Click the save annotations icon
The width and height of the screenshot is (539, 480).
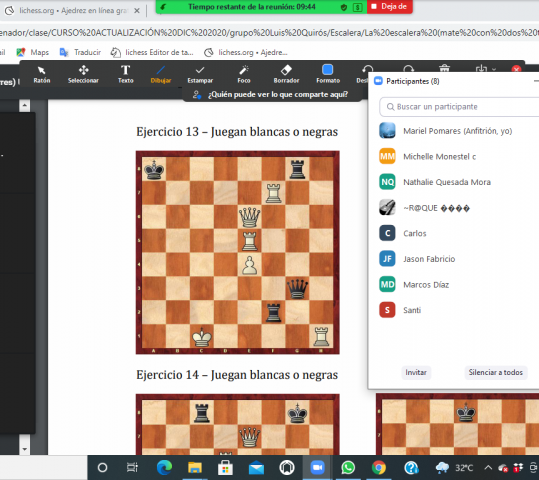point(481,68)
